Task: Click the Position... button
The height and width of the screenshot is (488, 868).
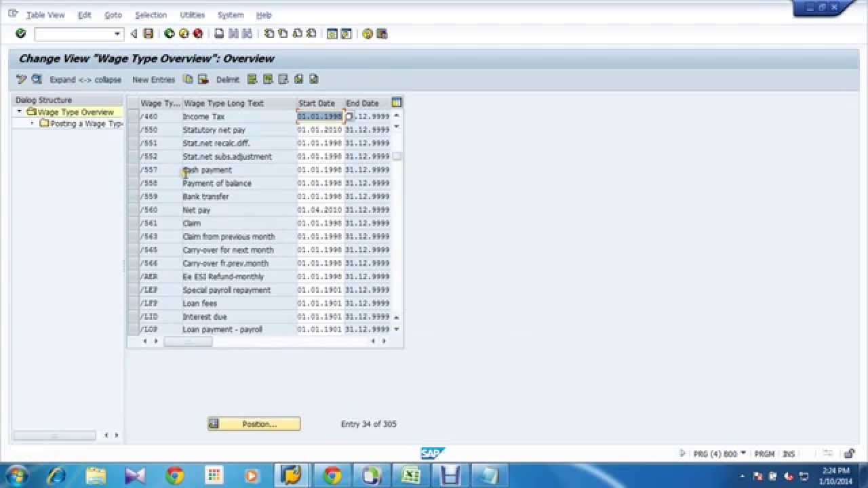Action: point(254,424)
